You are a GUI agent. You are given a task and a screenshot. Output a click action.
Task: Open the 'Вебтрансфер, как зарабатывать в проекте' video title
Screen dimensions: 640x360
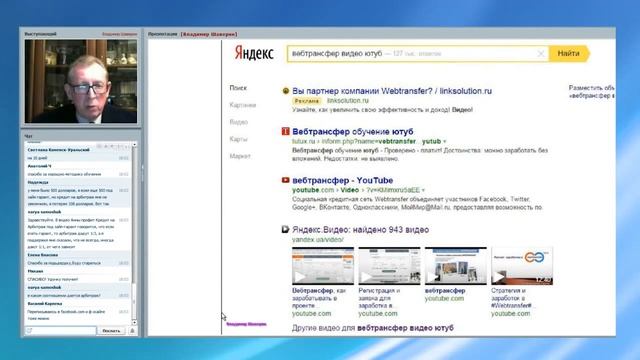click(x=319, y=298)
